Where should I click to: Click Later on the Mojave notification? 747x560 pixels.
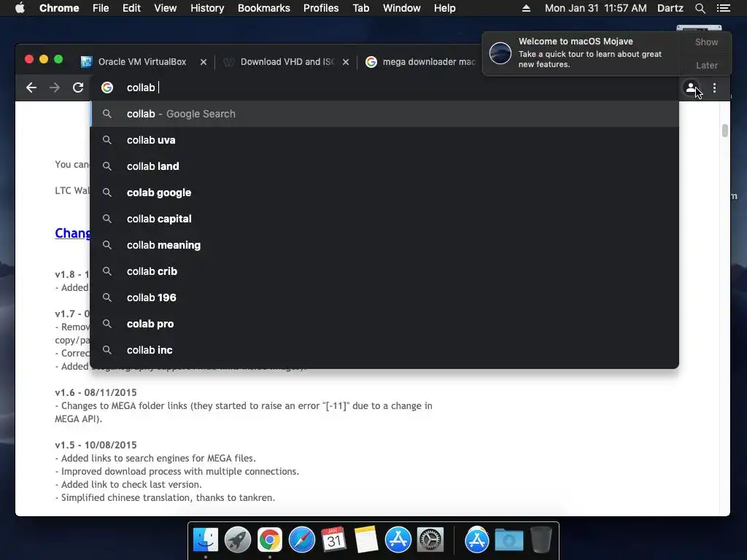click(706, 65)
